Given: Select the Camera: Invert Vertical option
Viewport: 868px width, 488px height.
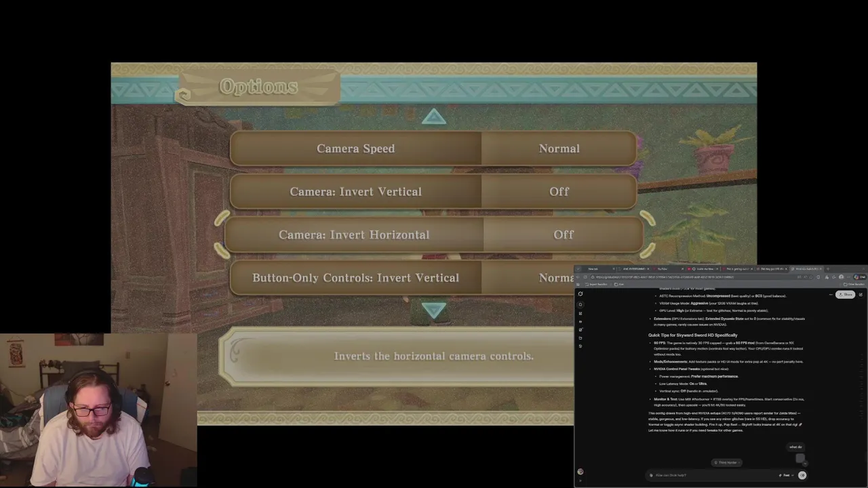Looking at the screenshot, I should click(x=433, y=192).
